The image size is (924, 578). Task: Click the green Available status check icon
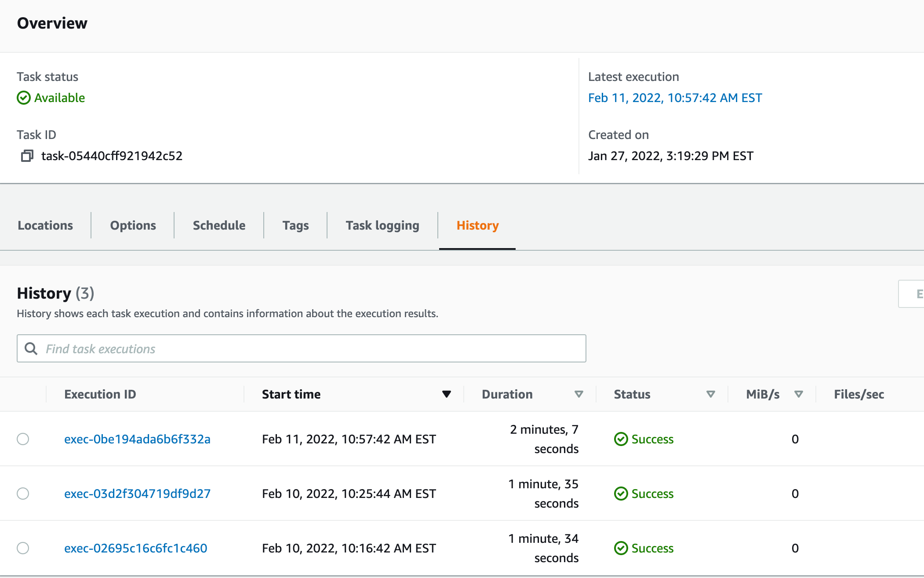(24, 98)
